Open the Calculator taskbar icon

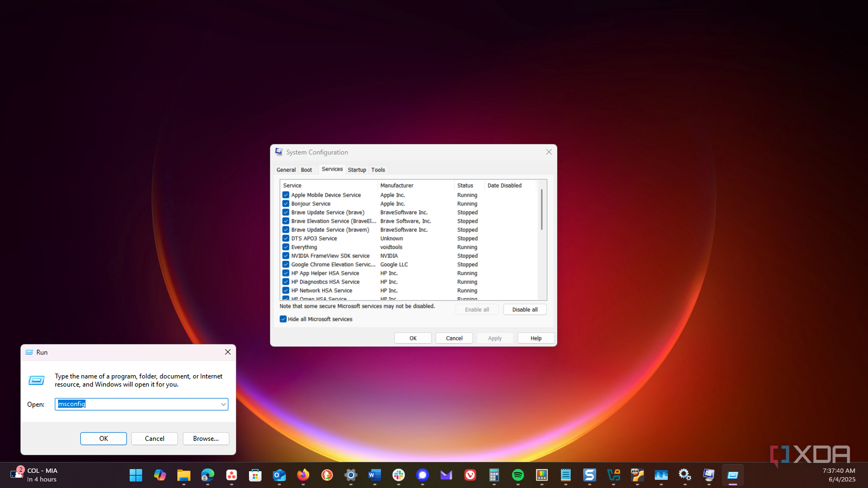click(x=494, y=476)
